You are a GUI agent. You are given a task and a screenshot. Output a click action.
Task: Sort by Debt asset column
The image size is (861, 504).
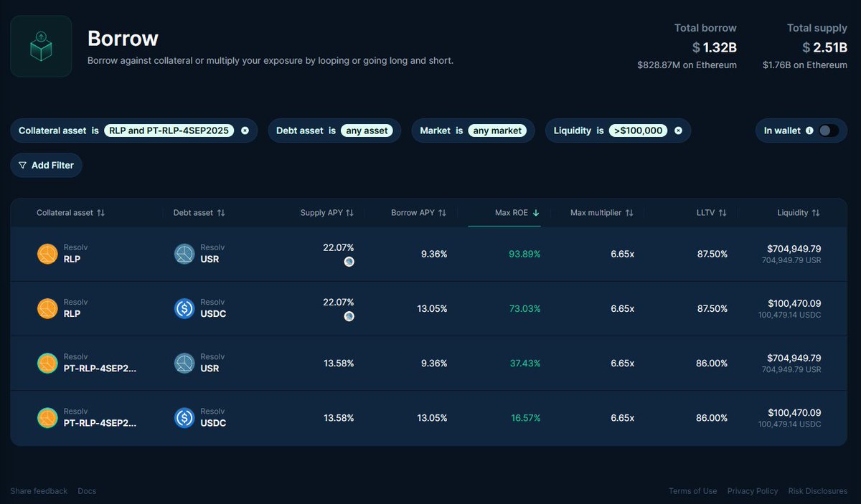[x=199, y=213]
